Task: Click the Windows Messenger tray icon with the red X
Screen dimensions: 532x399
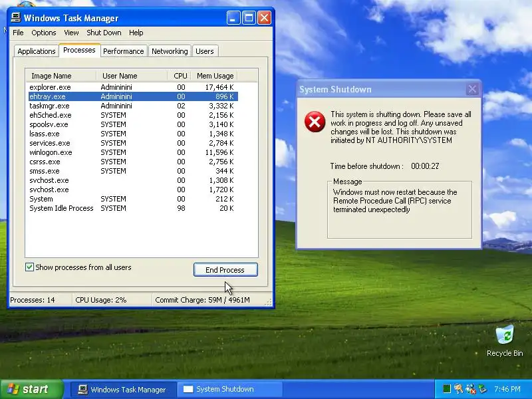Action: [x=470, y=389]
